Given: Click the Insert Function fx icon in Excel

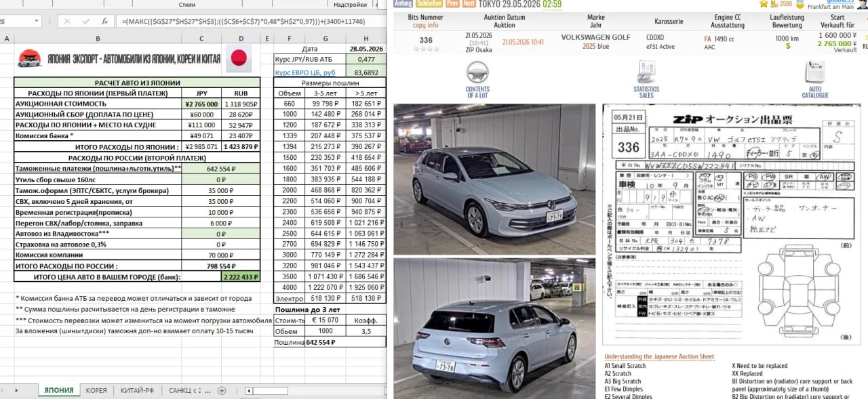Looking at the screenshot, I should [x=104, y=21].
